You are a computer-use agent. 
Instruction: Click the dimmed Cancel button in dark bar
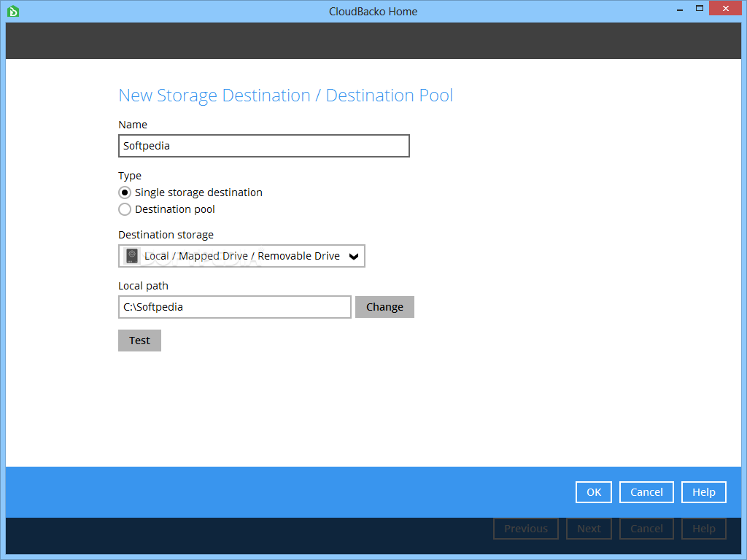pos(646,529)
